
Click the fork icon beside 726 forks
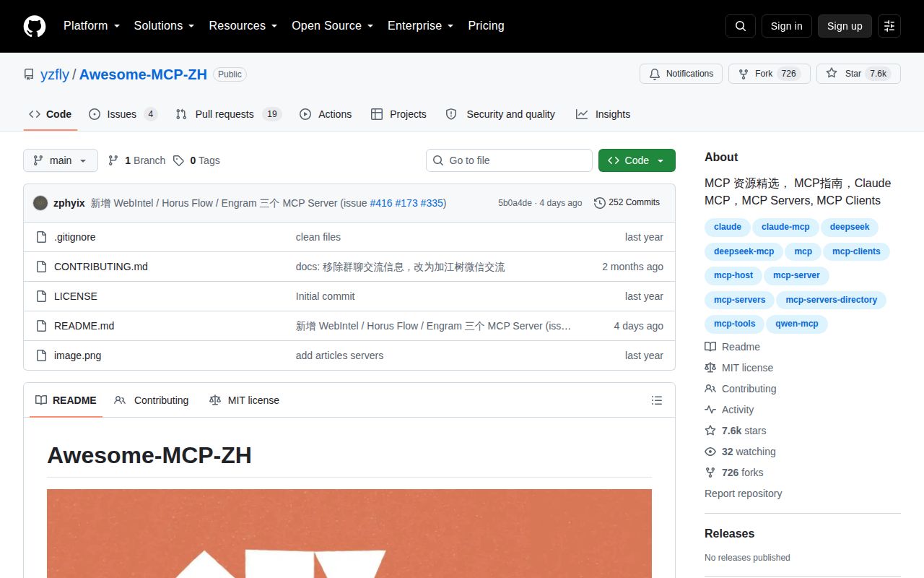coord(710,473)
